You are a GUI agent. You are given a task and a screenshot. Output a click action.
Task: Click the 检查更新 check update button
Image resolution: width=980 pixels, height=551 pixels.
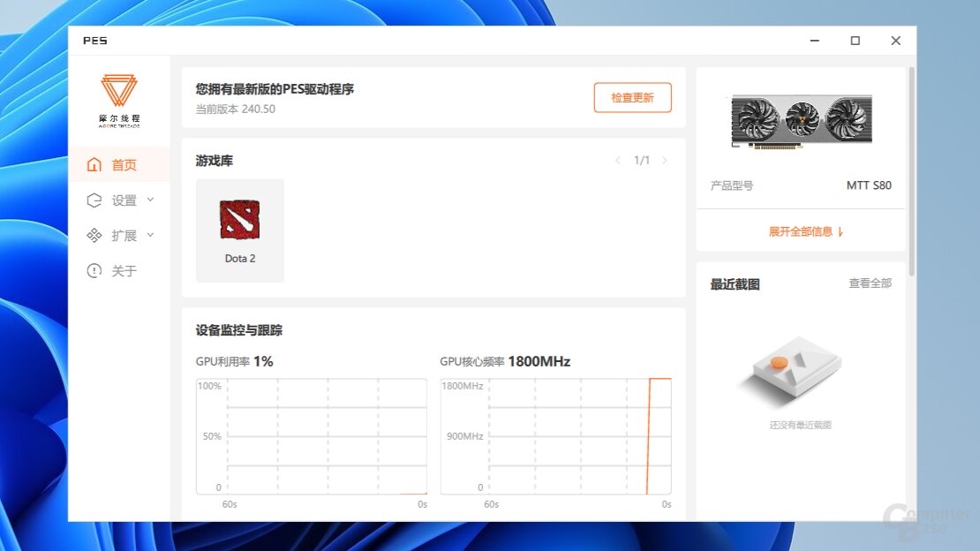pyautogui.click(x=632, y=97)
